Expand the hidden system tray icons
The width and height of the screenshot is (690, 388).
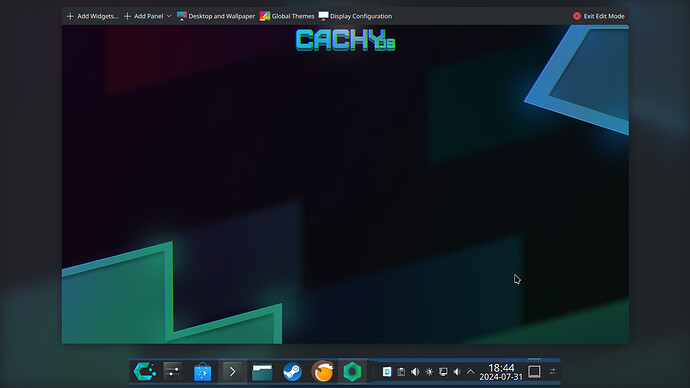coord(470,372)
